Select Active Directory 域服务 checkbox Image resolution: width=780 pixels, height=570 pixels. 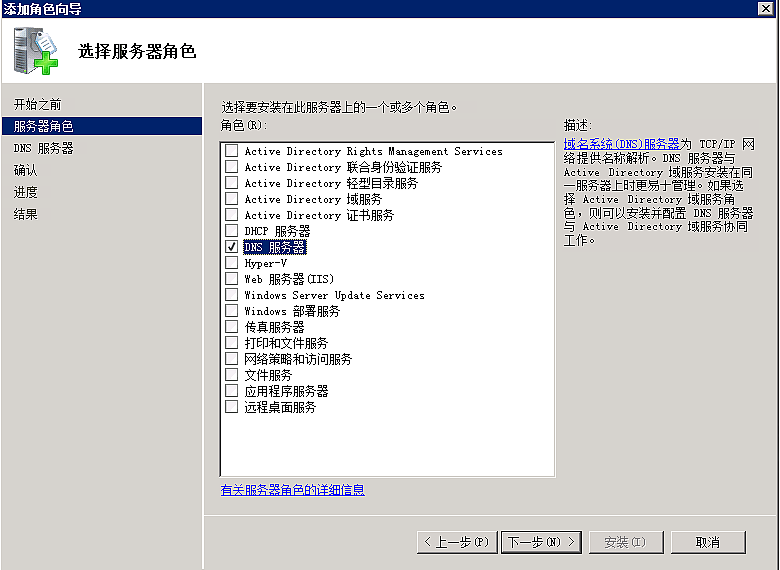[232, 199]
